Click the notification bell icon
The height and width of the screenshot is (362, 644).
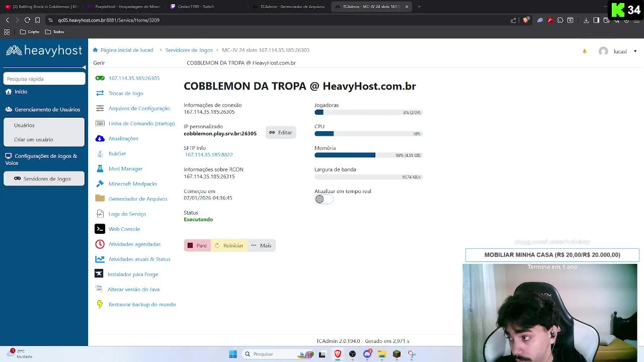(x=584, y=51)
